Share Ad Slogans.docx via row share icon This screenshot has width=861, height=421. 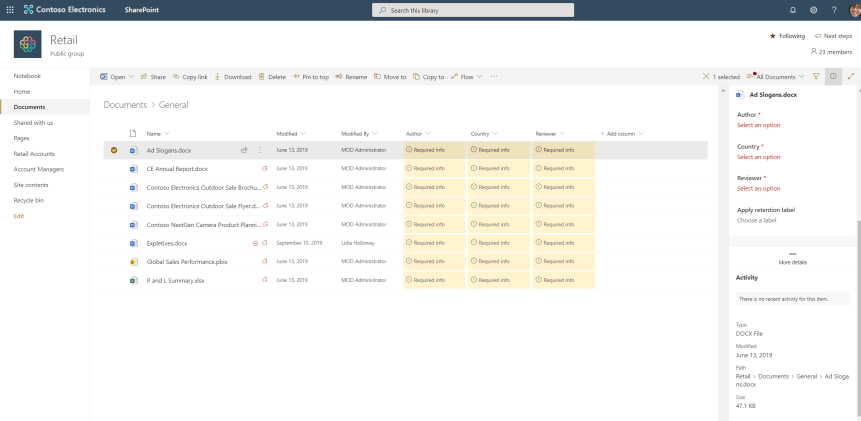(244, 150)
